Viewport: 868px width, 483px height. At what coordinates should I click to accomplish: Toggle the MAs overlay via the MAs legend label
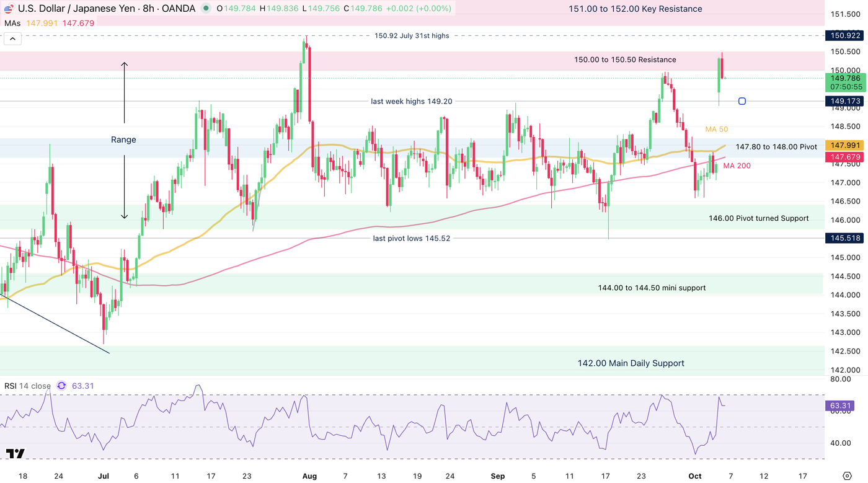[14, 22]
